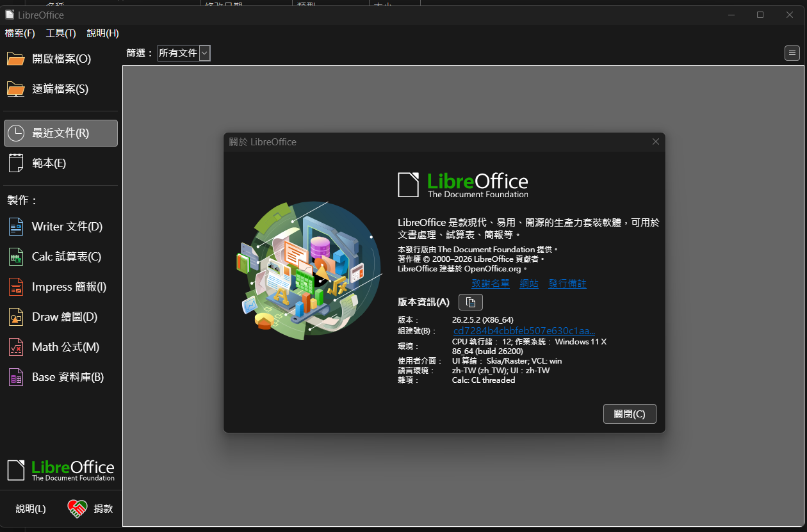Open the hamburger menu at top right
The image size is (807, 532).
(792, 53)
